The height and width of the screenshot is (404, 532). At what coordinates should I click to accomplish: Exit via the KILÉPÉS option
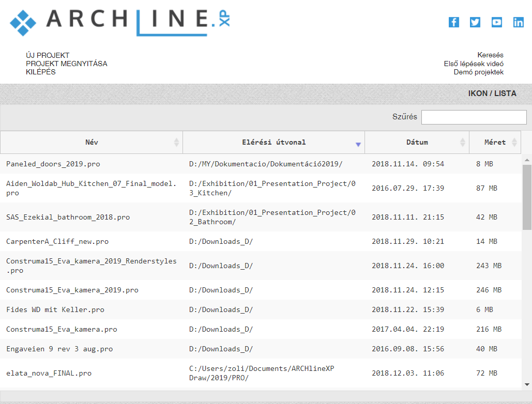pos(41,72)
